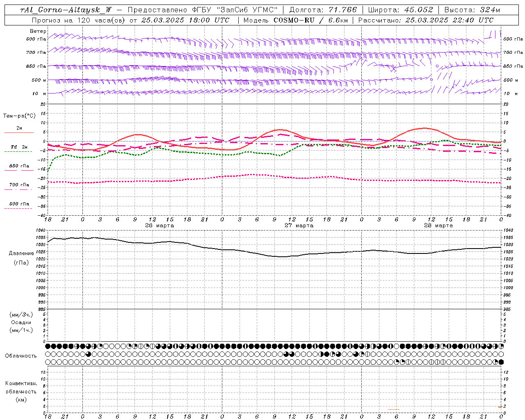Click the (мм/1ч.) precipitation unit label
The height and width of the screenshot is (420, 525).
pyautogui.click(x=21, y=330)
